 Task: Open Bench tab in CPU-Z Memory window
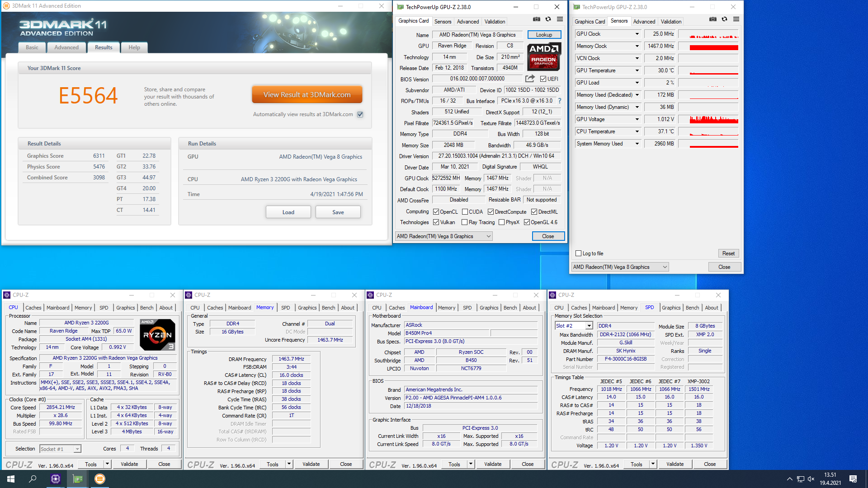point(328,308)
